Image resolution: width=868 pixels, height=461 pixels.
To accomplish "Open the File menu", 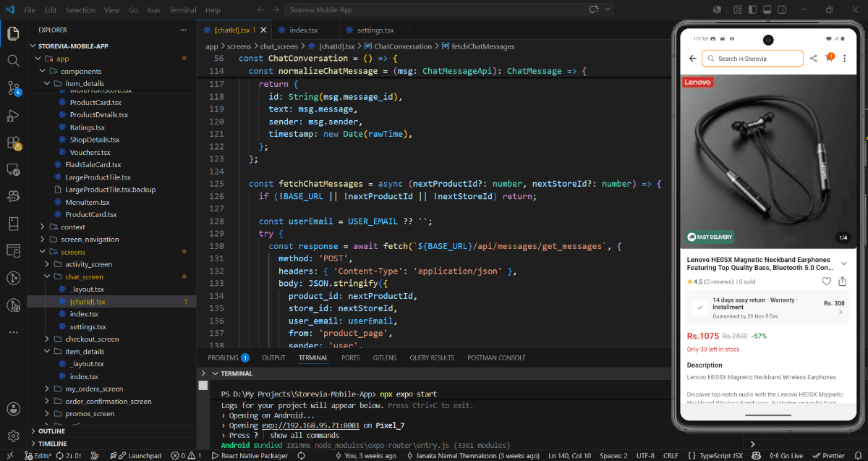I will pos(30,10).
